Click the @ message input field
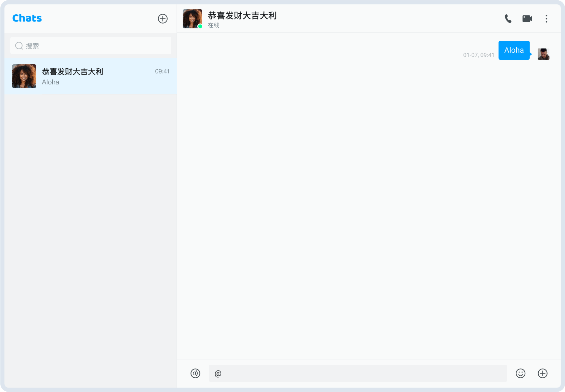The image size is (565, 392). (358, 373)
